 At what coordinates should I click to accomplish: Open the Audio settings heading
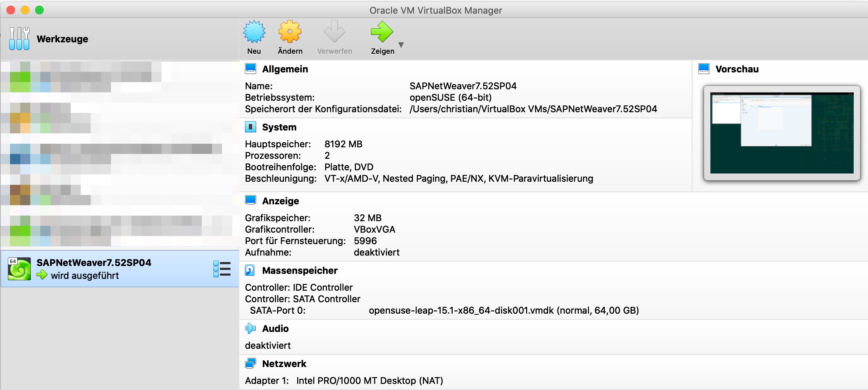[275, 329]
